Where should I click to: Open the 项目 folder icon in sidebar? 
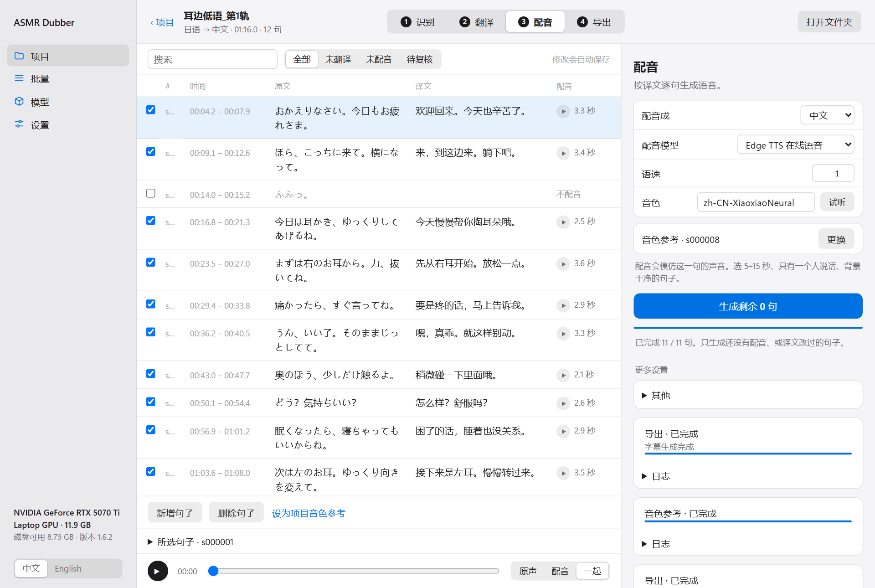19,56
